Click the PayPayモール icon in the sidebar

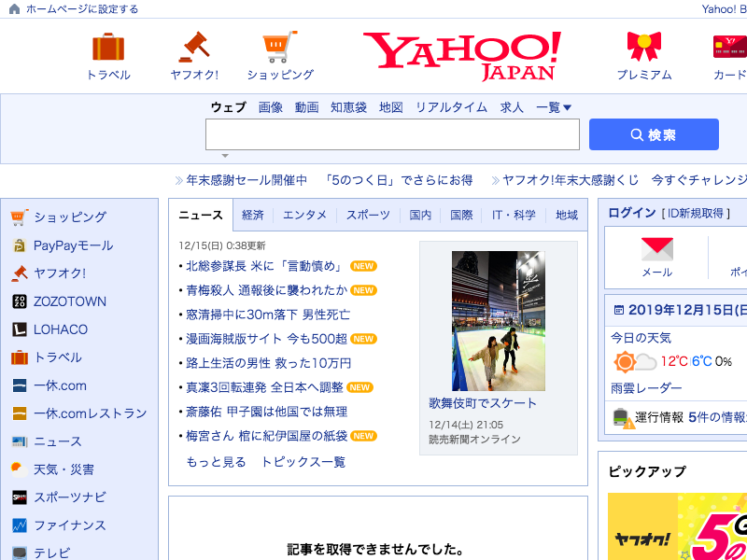(x=20, y=245)
